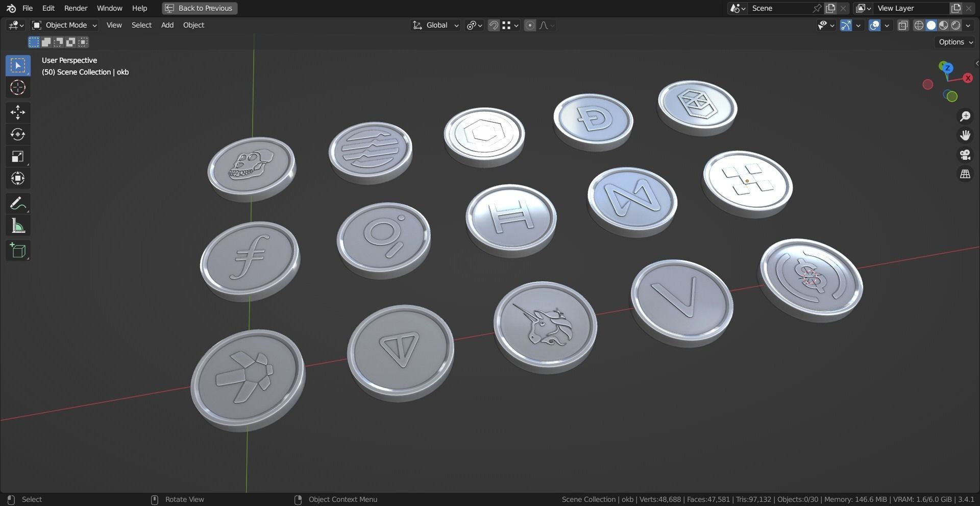Set selection mode to Intersect
The image size is (980, 506).
pos(83,42)
